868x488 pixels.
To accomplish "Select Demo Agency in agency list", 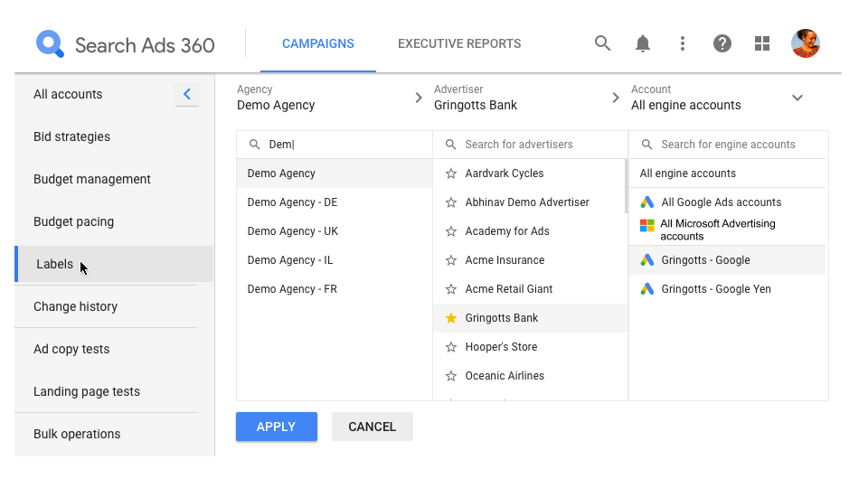I will tap(335, 174).
